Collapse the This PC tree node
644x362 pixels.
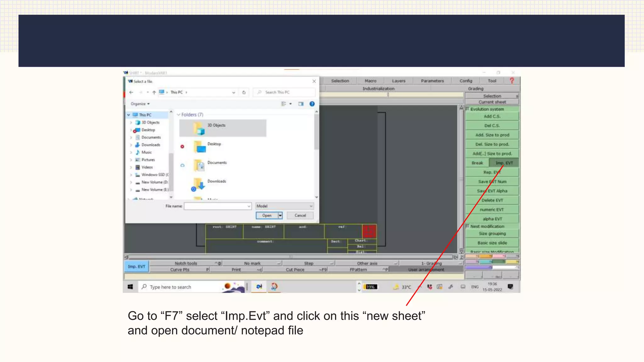(129, 115)
